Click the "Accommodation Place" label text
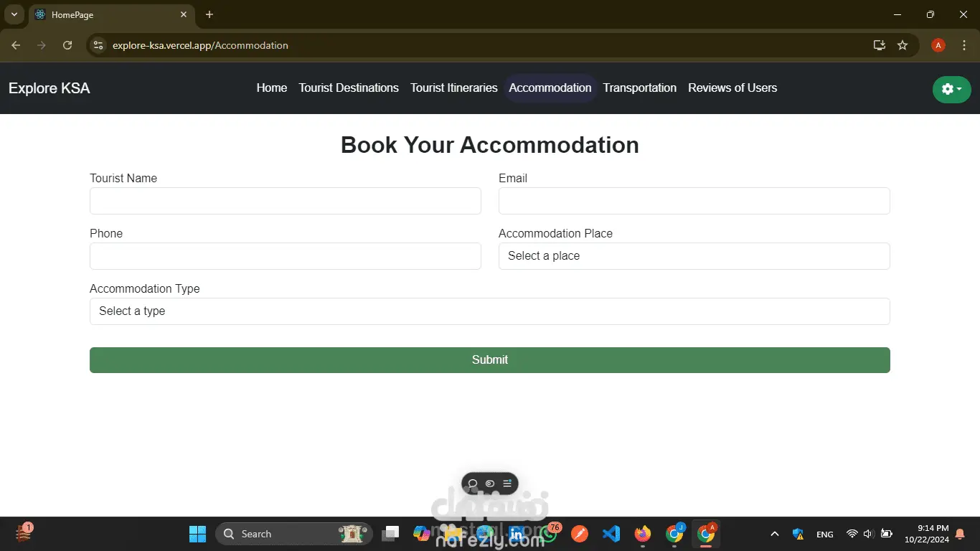This screenshot has height=551, width=980. [555, 234]
